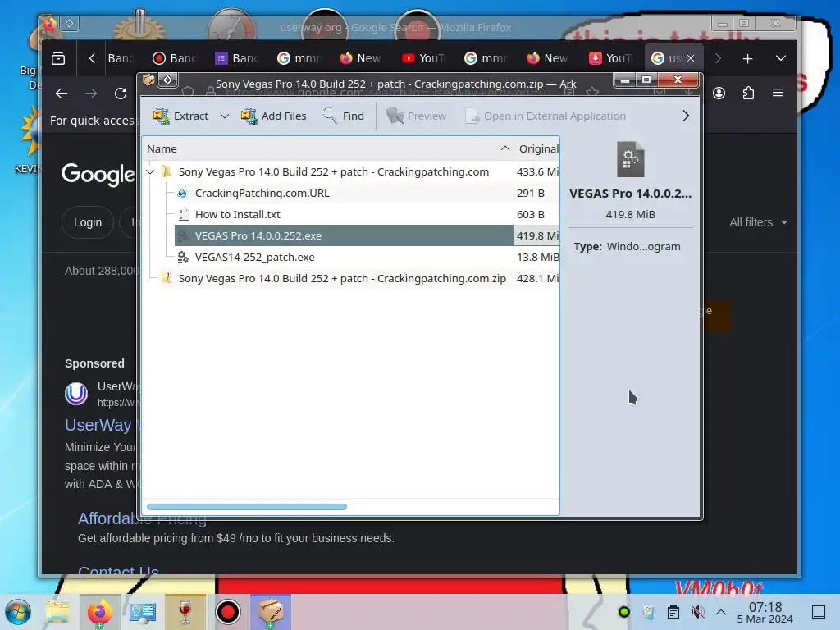Open the file manager taskbar icon

pos(57,612)
